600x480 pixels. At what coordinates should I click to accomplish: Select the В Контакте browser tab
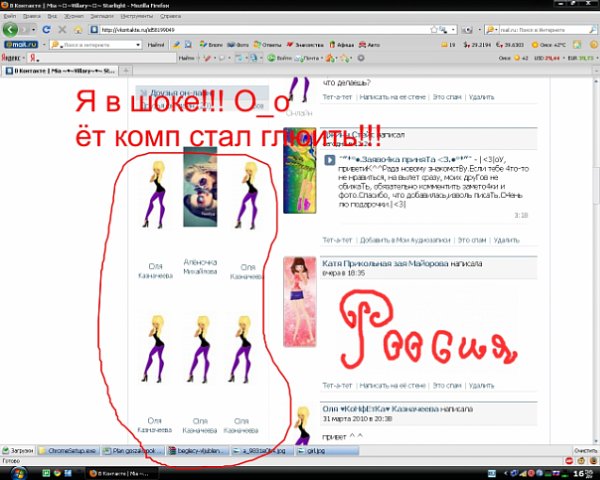tap(60, 71)
